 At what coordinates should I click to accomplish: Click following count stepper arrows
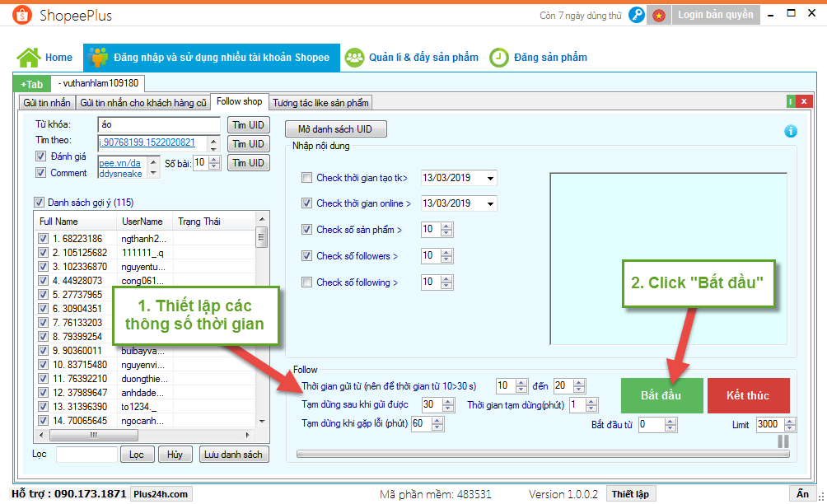click(x=446, y=282)
